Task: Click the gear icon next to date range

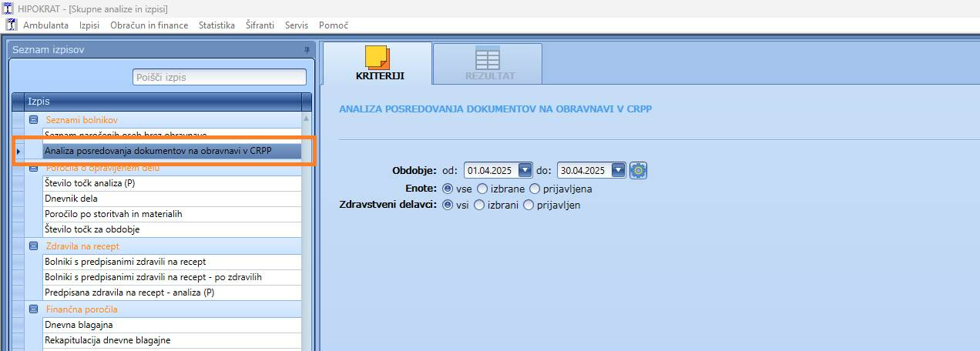Action: [638, 170]
